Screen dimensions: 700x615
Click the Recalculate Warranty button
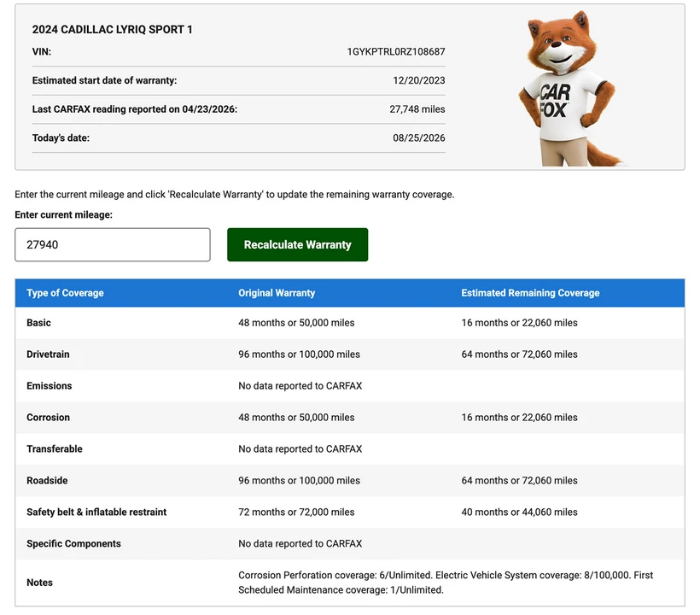(x=297, y=245)
